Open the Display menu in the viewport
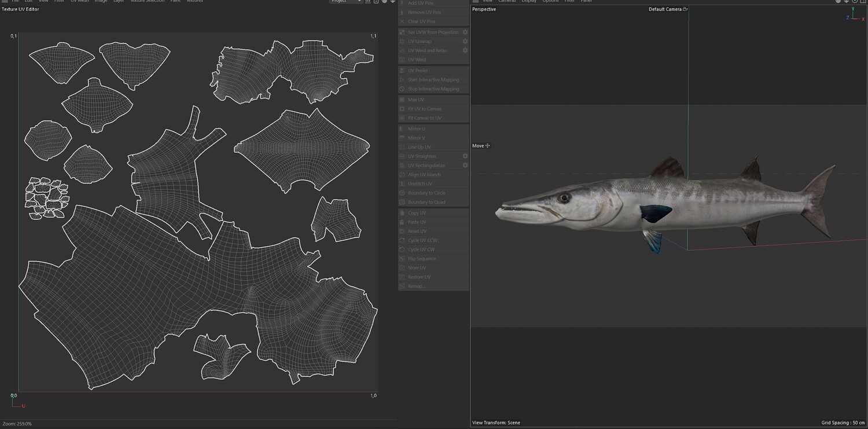The width and height of the screenshot is (868, 429). coord(529,1)
